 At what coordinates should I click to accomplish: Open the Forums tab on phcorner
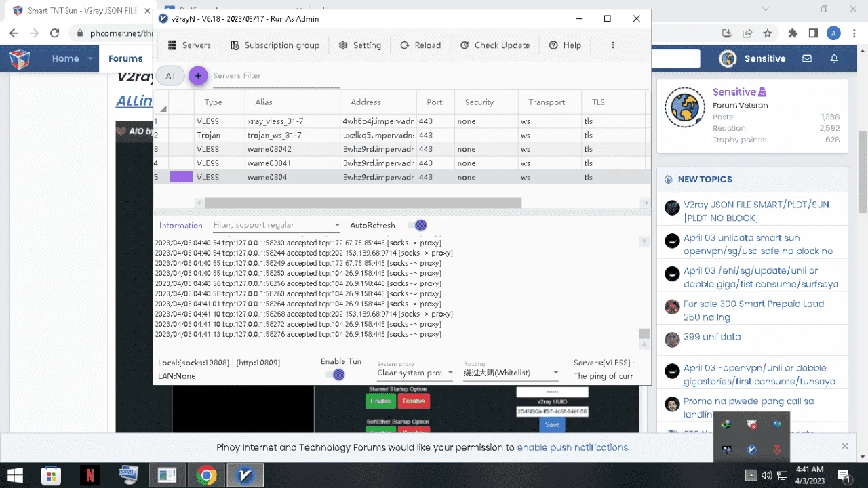click(125, 58)
